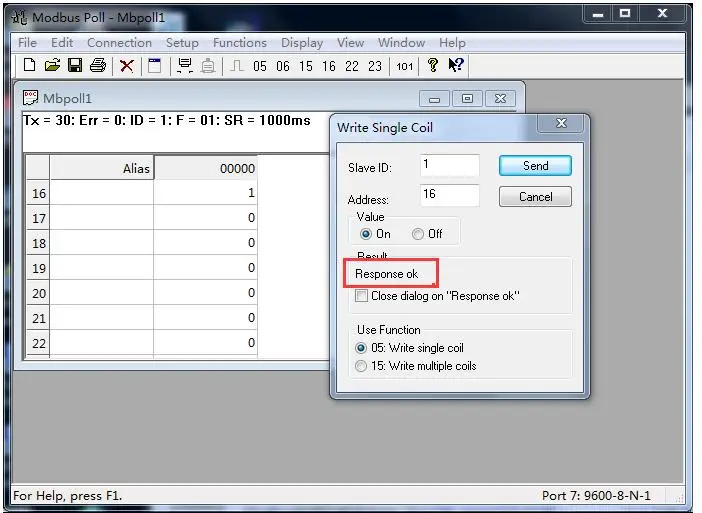Click the Slave ID input field
Screen dimensions: 702x513
tap(450, 165)
